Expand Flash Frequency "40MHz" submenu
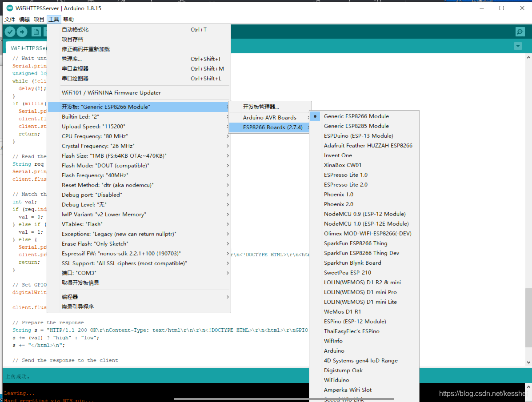The image size is (532, 402). click(139, 175)
